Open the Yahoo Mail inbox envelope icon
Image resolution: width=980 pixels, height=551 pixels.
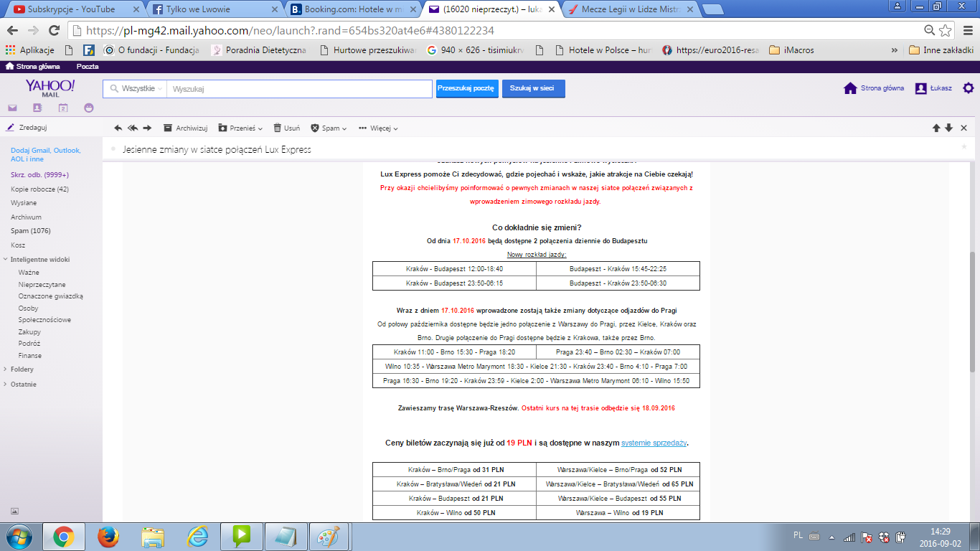[x=12, y=108]
